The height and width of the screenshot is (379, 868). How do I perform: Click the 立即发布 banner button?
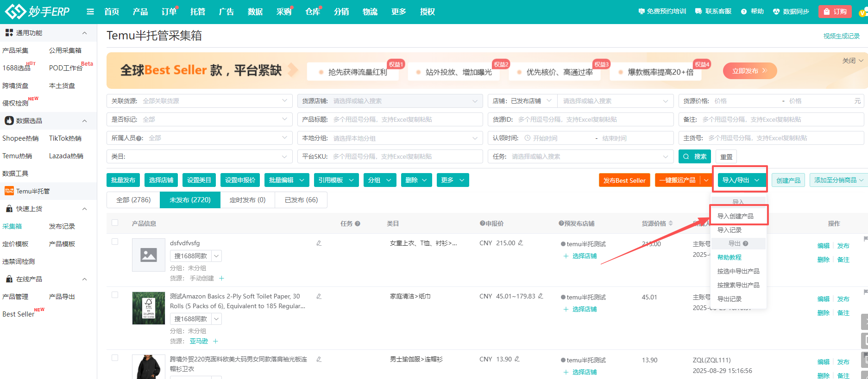point(749,71)
